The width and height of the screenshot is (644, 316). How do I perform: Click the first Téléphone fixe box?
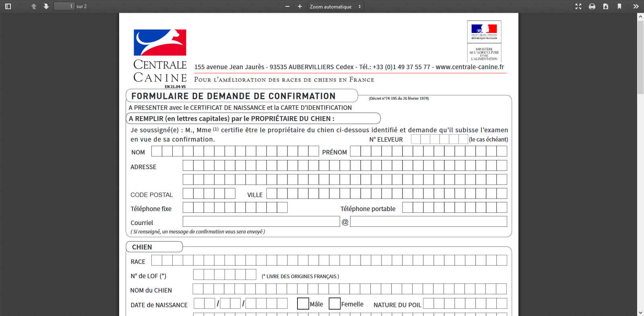(x=188, y=207)
